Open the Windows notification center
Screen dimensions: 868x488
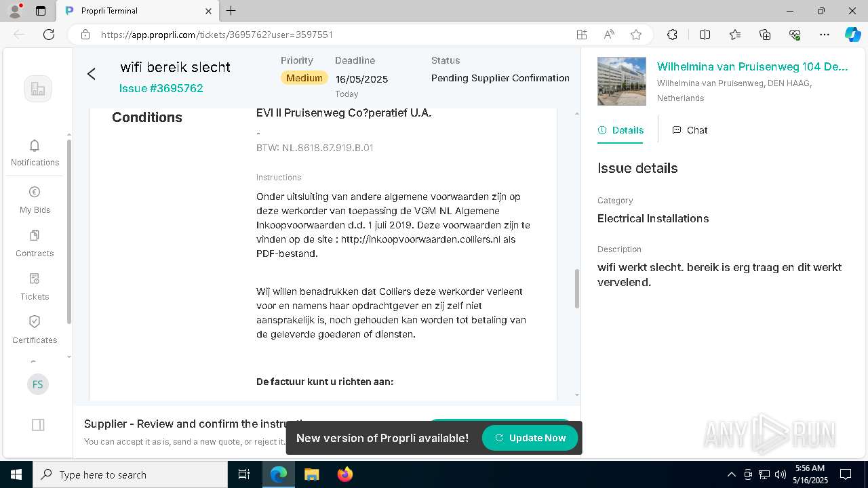[x=846, y=474]
